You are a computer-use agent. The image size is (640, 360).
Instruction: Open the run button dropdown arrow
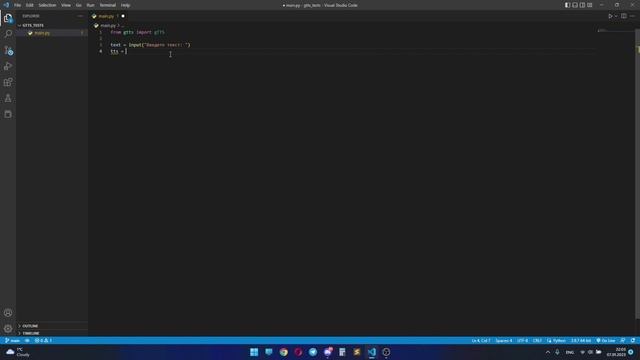tap(616, 16)
